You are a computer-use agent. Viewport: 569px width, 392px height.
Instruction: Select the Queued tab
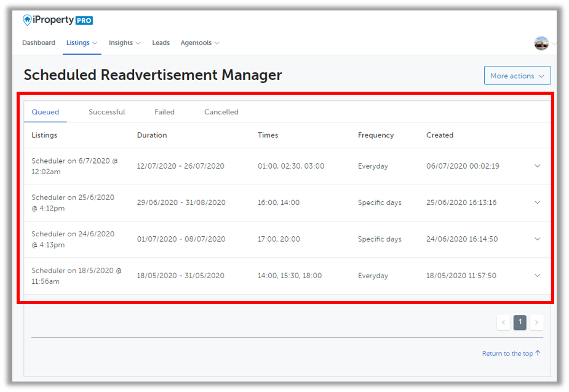[46, 112]
